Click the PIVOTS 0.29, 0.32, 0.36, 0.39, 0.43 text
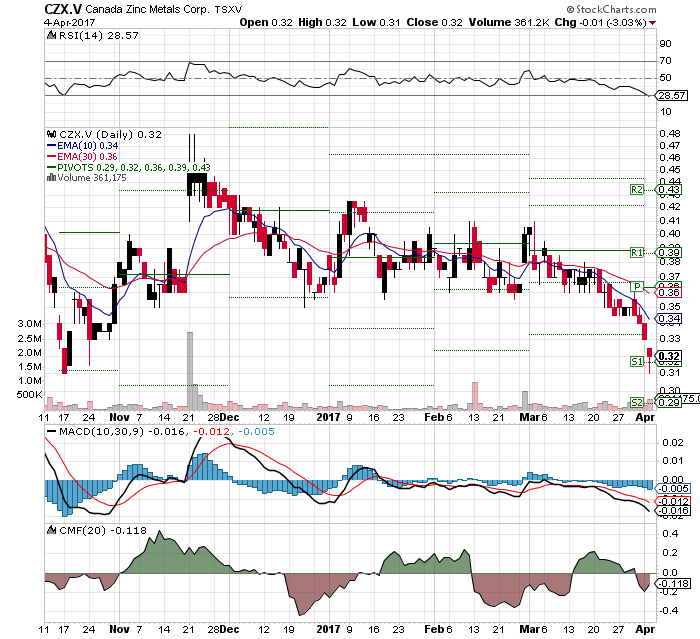 pyautogui.click(x=134, y=167)
